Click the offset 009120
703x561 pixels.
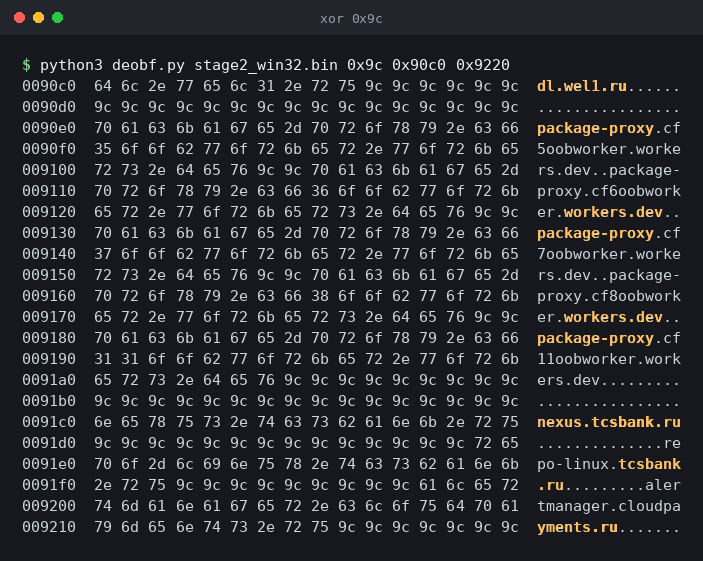pyautogui.click(x=49, y=212)
